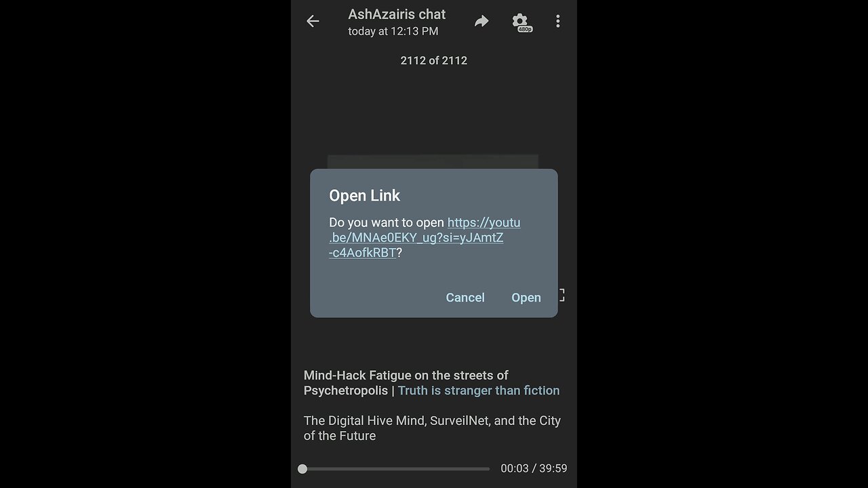Click the seek slider thumb at 00:03
Screen dimensions: 868x488
click(302, 468)
